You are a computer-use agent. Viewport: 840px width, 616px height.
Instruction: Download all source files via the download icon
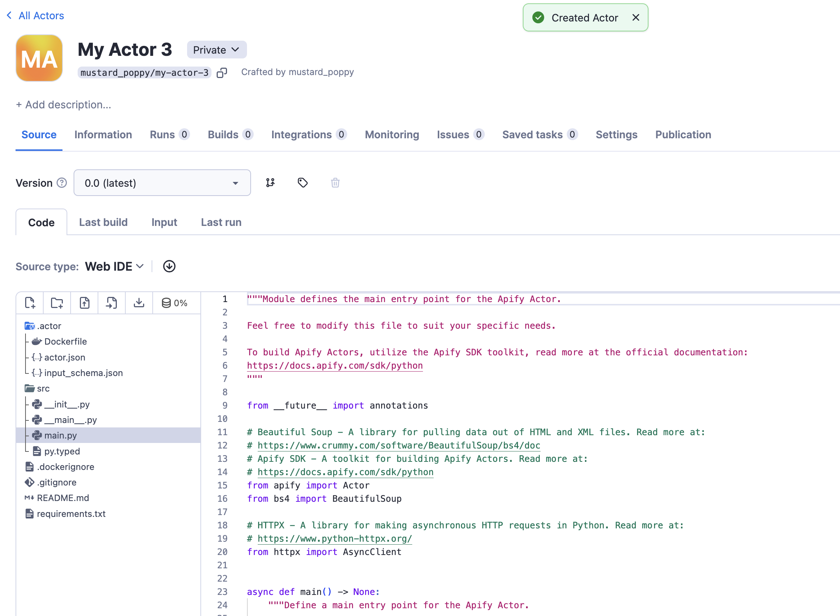(139, 303)
